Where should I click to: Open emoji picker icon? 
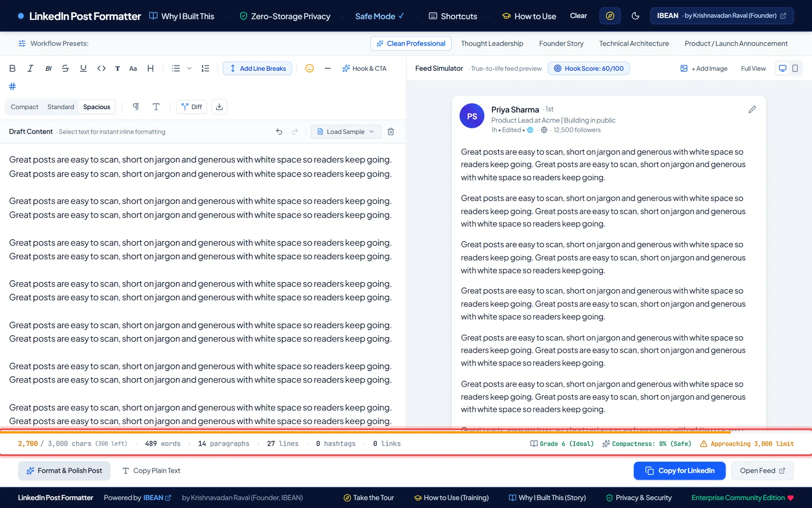point(309,69)
